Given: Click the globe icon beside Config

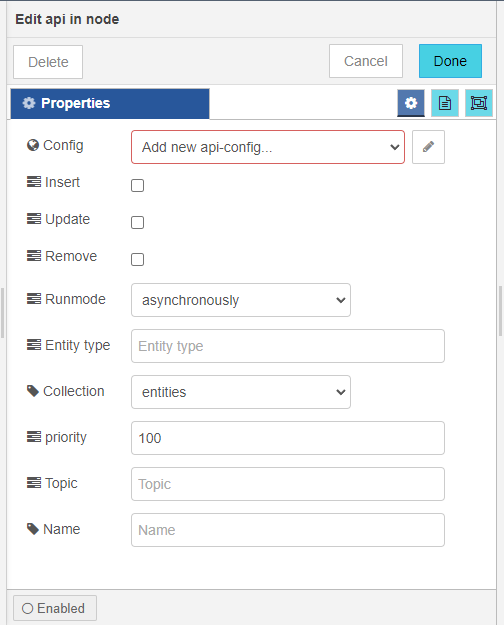Looking at the screenshot, I should pyautogui.click(x=33, y=145).
